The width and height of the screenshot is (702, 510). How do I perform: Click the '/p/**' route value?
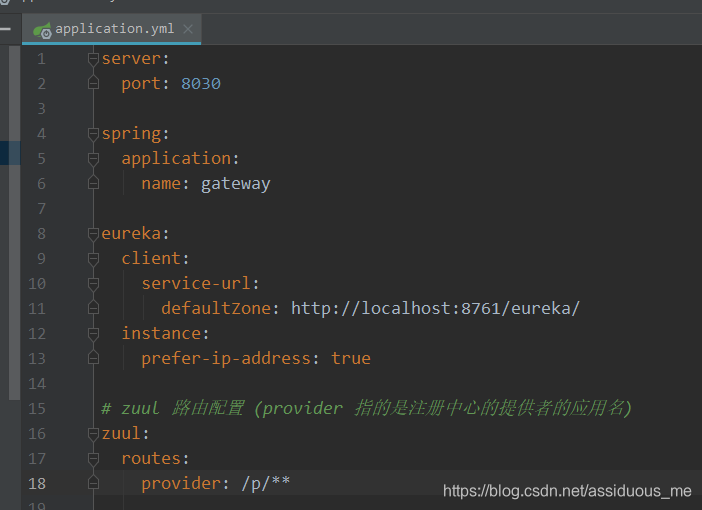coord(265,484)
